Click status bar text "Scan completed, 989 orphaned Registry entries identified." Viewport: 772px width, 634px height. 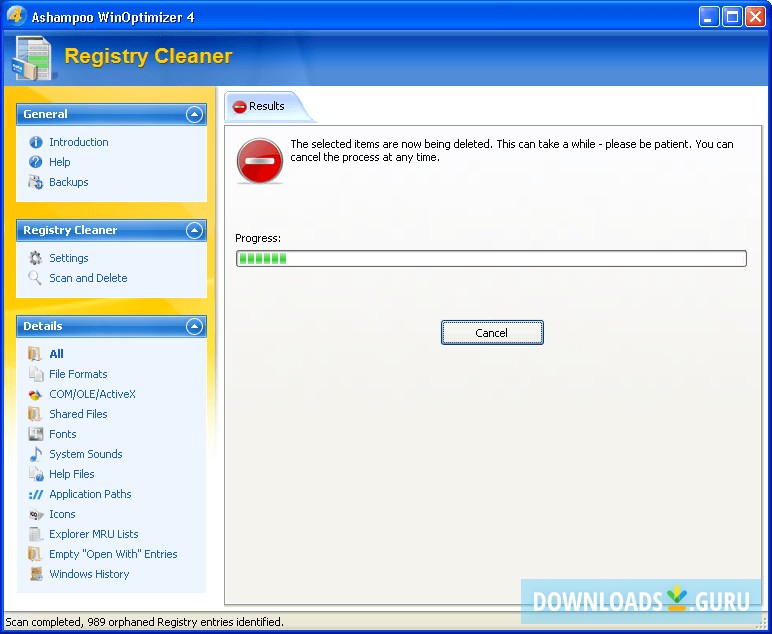point(144,622)
